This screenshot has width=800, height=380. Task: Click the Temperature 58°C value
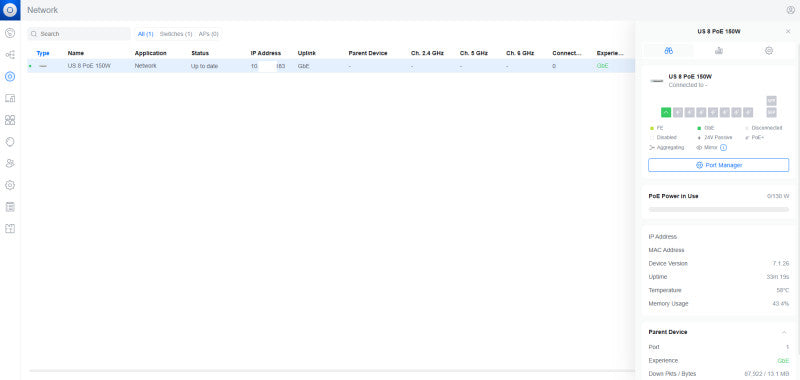[x=783, y=290]
